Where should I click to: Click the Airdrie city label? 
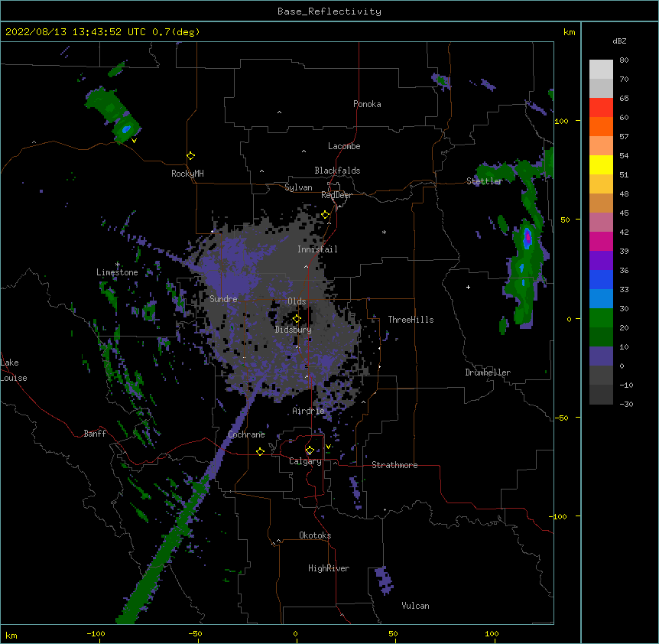[x=309, y=411]
